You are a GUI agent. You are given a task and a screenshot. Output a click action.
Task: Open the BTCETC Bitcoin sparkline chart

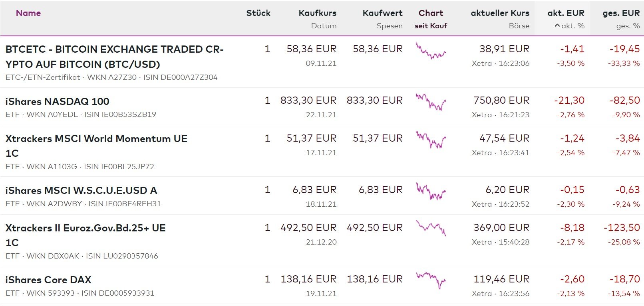430,51
